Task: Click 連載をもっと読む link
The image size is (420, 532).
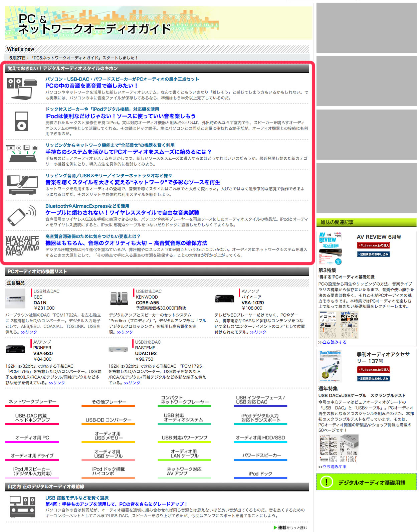Action: click(x=290, y=528)
